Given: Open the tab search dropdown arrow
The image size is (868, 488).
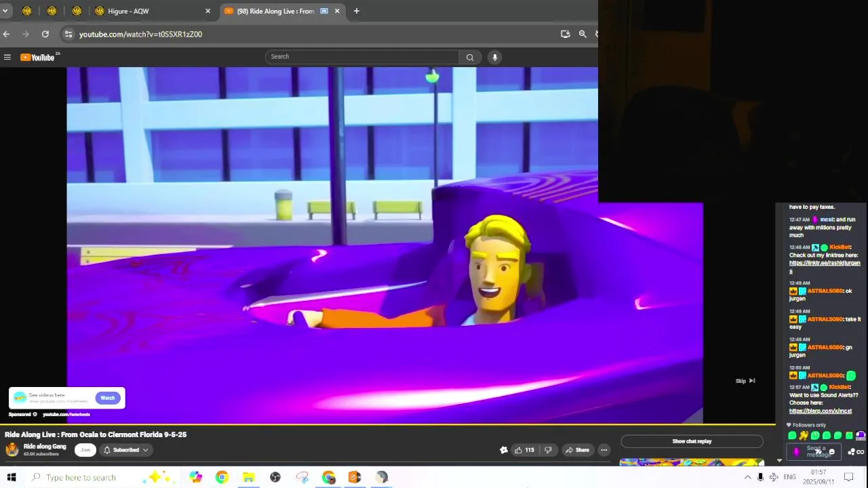Looking at the screenshot, I should pyautogui.click(x=5, y=11).
